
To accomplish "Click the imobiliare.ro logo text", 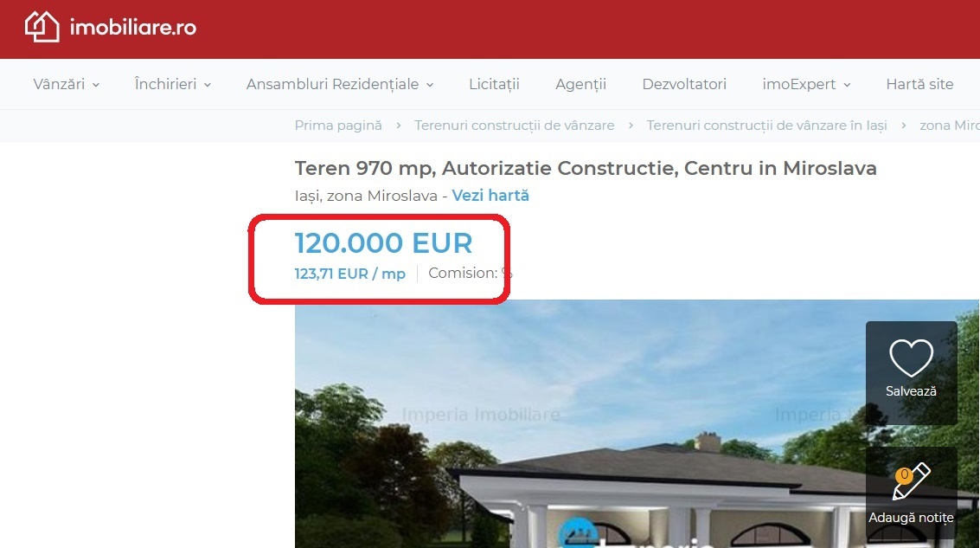I will pyautogui.click(x=133, y=27).
